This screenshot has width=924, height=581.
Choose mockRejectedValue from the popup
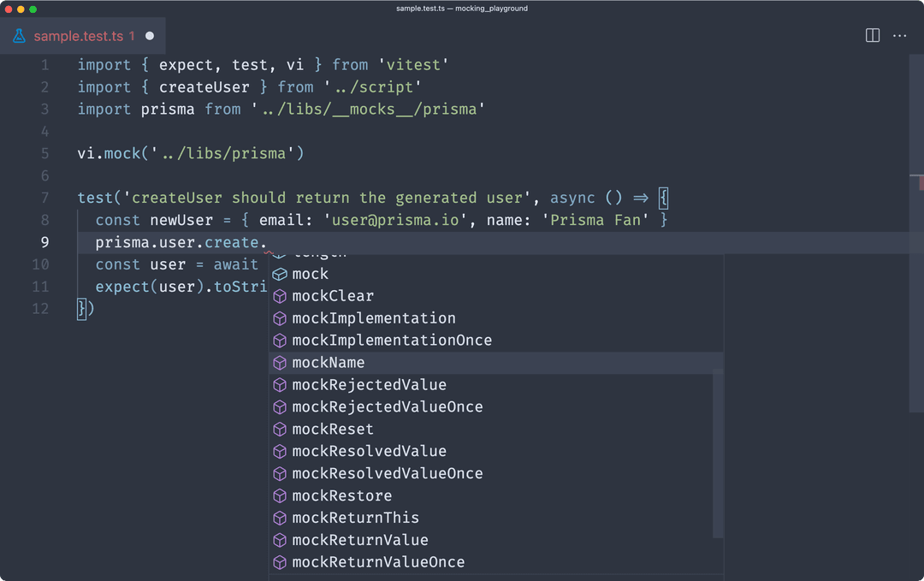[370, 384]
